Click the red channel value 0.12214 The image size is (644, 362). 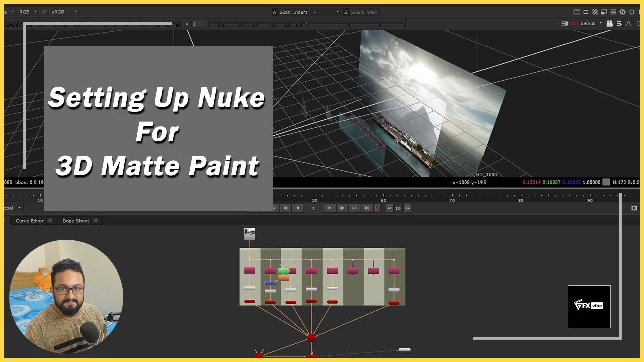(x=531, y=182)
